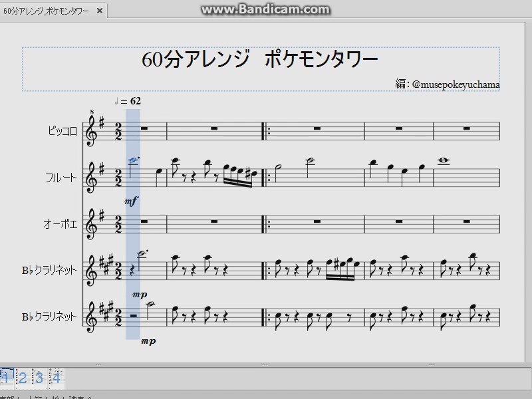The width and height of the screenshot is (532, 399).
Task: Select the whole rest in the first oboe measure
Action: click(144, 221)
